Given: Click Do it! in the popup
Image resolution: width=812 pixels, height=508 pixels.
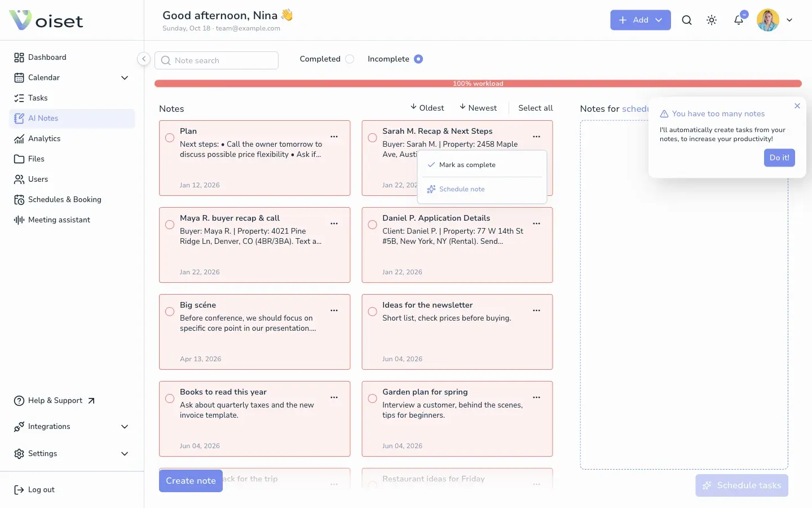Looking at the screenshot, I should 779,158.
